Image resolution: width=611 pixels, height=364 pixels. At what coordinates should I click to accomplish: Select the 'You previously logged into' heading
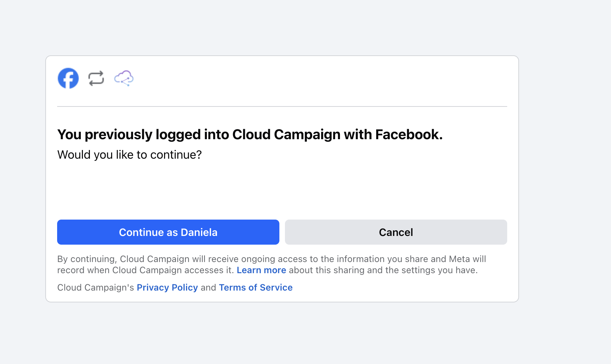point(250,135)
